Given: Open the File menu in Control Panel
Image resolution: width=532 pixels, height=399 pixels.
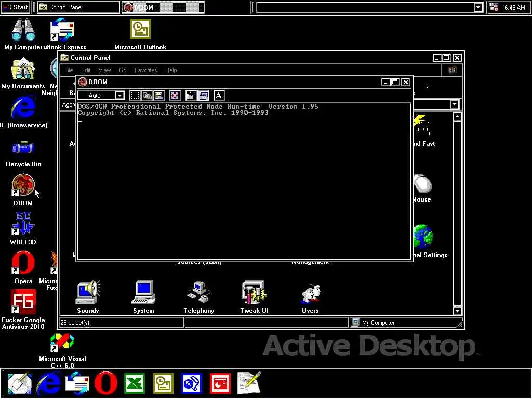Looking at the screenshot, I should click(69, 70).
